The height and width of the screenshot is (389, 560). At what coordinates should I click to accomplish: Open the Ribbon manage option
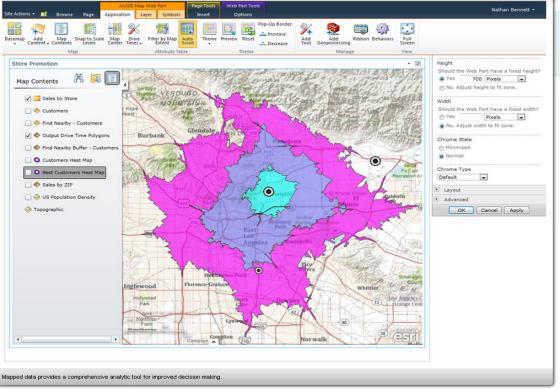(361, 32)
